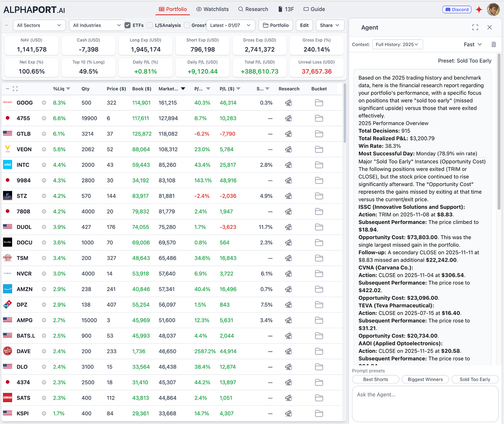Expand the Agent panel to fullscreen
Viewport: 504px width, 424px height.
475,27
